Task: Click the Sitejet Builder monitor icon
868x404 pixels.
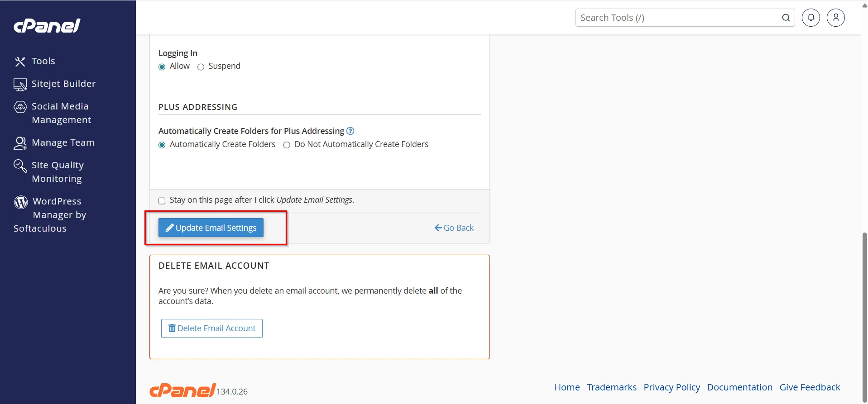Action: coord(20,84)
